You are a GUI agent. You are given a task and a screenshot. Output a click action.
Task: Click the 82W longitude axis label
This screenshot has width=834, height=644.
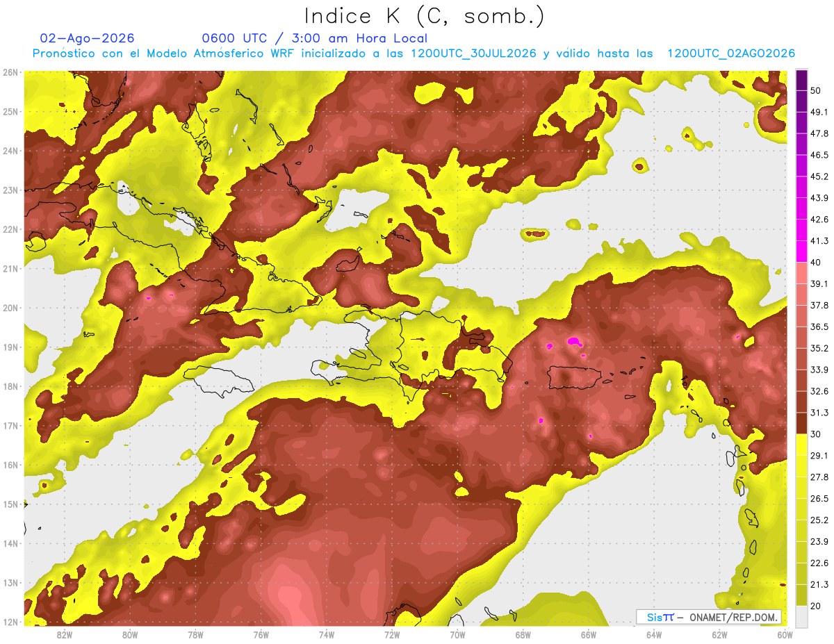pos(64,635)
